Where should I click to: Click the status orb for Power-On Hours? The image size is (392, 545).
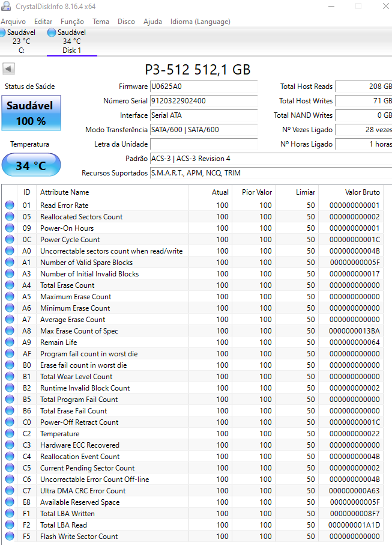click(10, 228)
